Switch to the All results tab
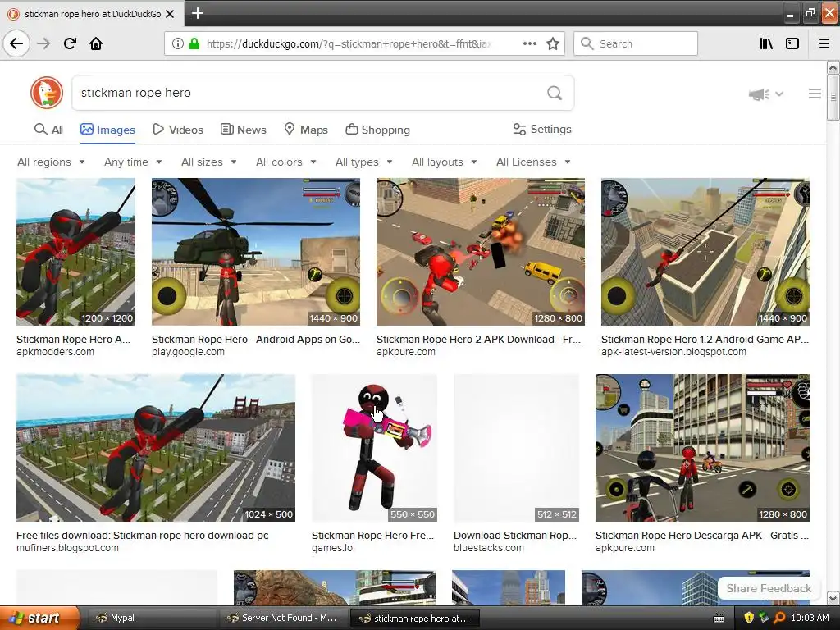 48,130
